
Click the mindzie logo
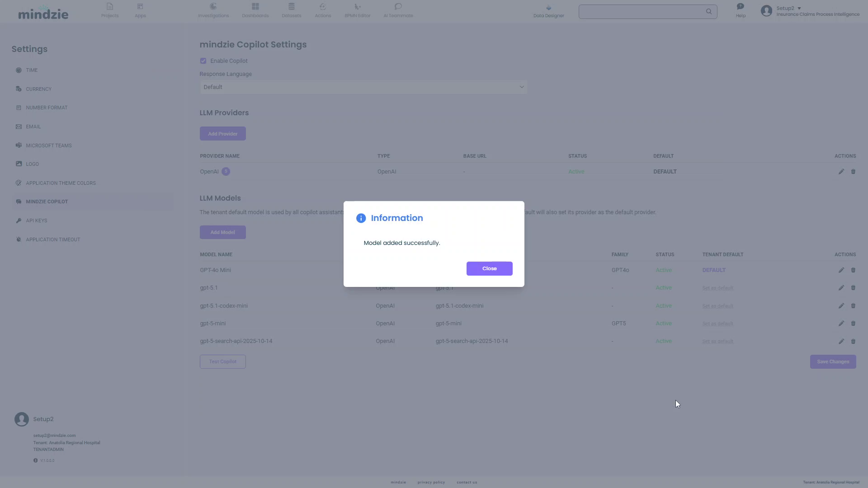tap(43, 12)
